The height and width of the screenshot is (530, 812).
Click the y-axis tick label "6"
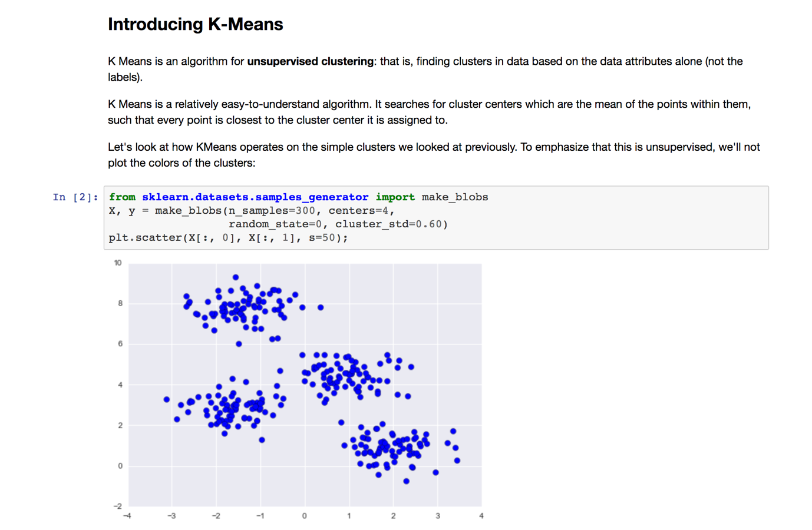click(x=120, y=344)
